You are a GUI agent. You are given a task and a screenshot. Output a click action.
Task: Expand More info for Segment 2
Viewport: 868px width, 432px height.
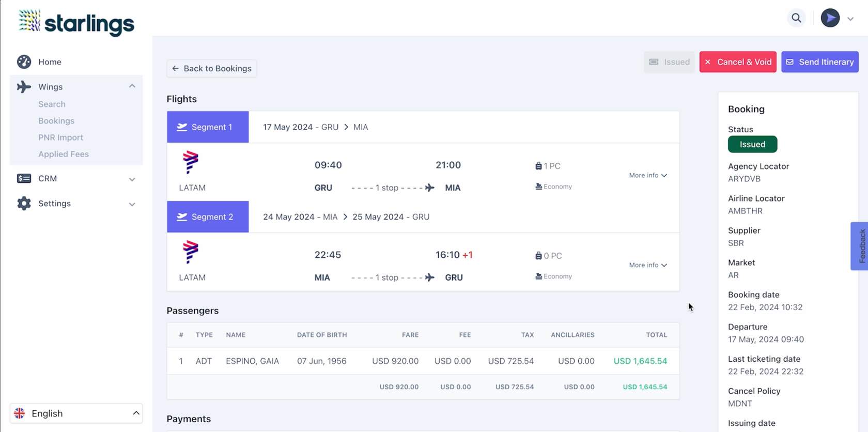[x=648, y=265]
